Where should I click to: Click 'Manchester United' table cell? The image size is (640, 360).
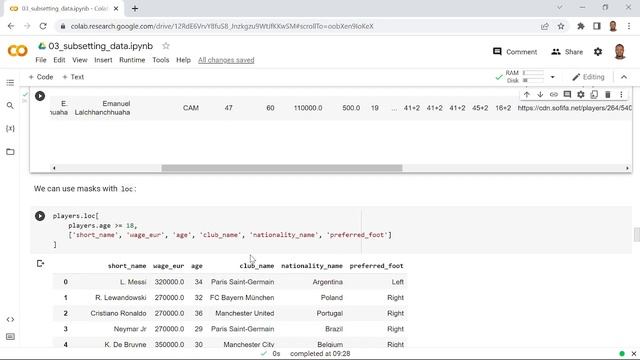point(244,313)
